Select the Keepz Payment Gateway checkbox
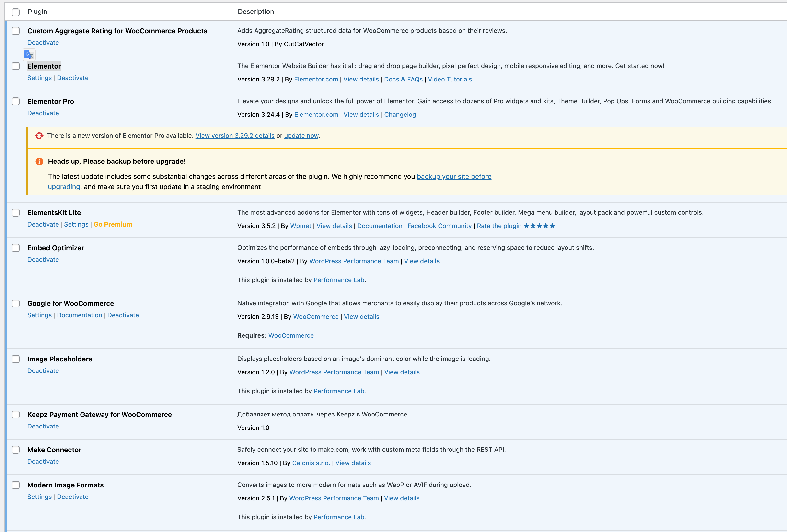 (16, 415)
